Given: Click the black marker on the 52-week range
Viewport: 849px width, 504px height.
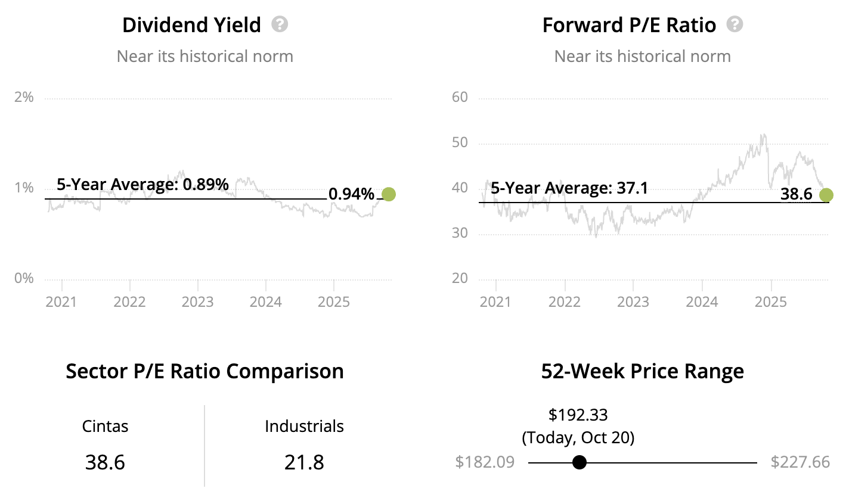Looking at the screenshot, I should (579, 462).
